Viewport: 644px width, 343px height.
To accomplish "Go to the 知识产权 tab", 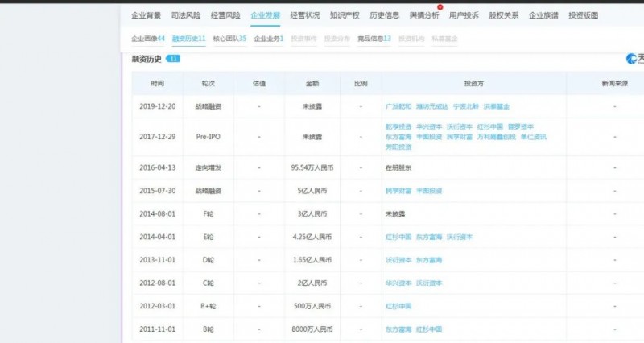I will pyautogui.click(x=345, y=15).
